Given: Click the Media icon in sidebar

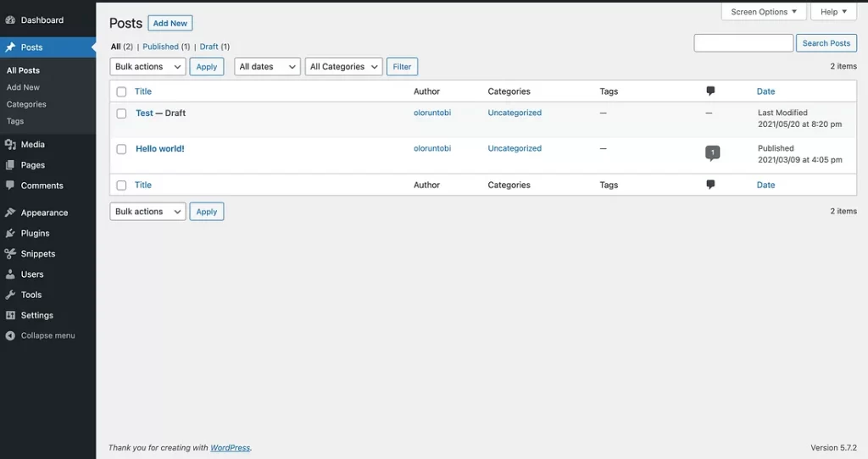Looking at the screenshot, I should pyautogui.click(x=10, y=145).
